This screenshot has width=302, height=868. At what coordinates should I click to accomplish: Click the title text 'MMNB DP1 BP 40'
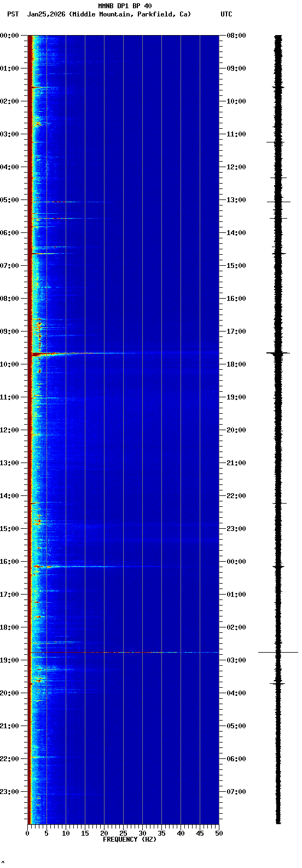tap(125, 6)
